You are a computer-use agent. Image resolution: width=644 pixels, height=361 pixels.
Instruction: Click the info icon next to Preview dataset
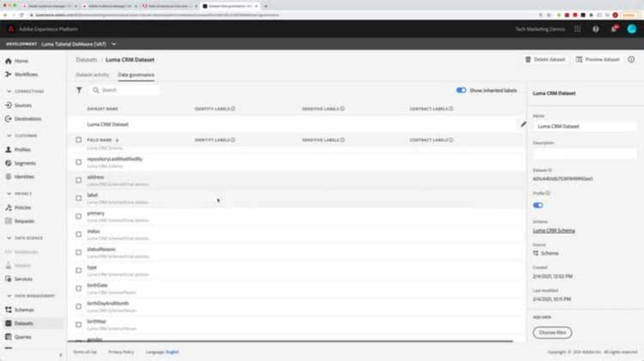[631, 59]
